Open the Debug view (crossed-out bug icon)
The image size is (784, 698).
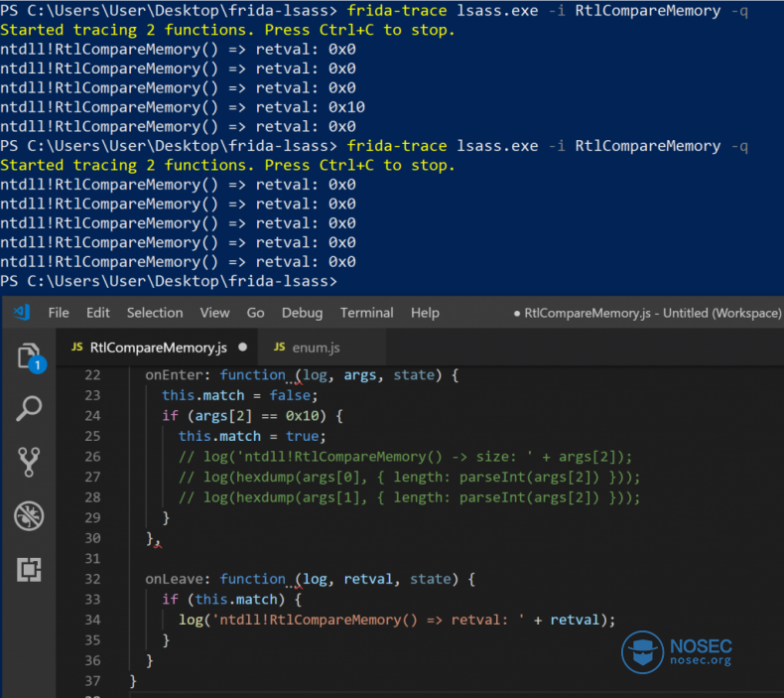29,516
